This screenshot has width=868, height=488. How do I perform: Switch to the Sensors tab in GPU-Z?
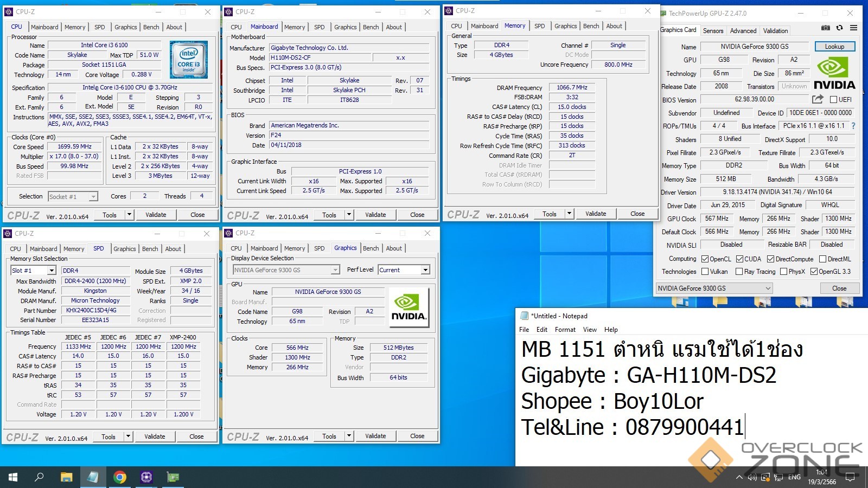pos(713,31)
